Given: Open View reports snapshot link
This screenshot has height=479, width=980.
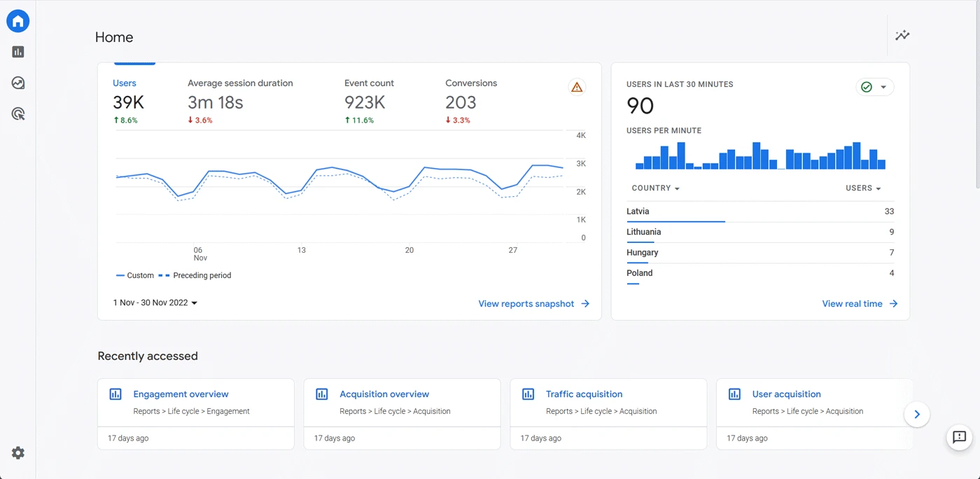Looking at the screenshot, I should [x=526, y=304].
